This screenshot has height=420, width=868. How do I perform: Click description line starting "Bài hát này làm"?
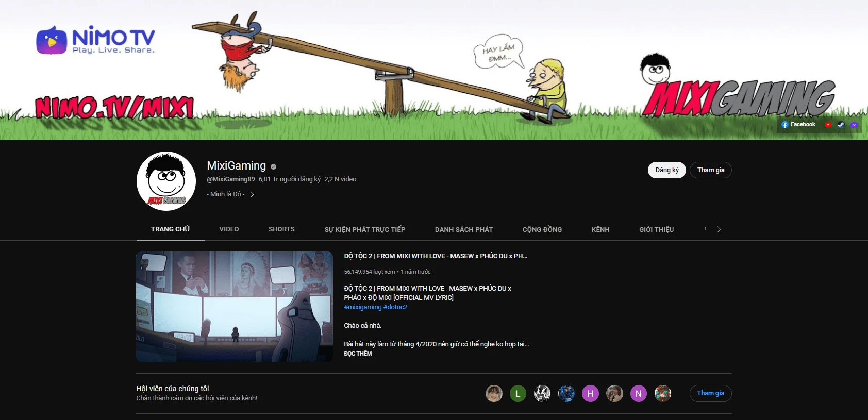pyautogui.click(x=437, y=344)
